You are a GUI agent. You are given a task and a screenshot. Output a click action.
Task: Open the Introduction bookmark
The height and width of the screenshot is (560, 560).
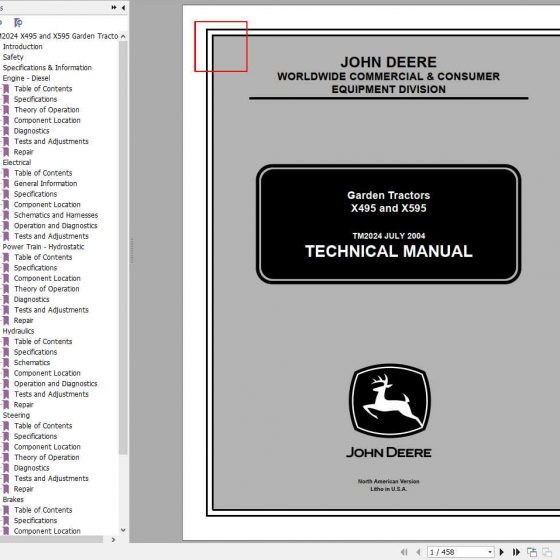tap(22, 46)
